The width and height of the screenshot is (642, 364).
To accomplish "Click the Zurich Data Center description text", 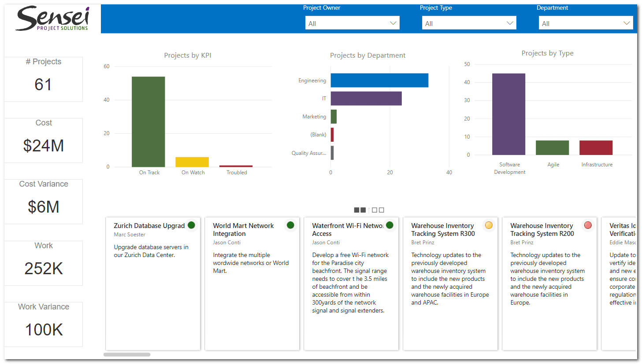I will coord(151,251).
